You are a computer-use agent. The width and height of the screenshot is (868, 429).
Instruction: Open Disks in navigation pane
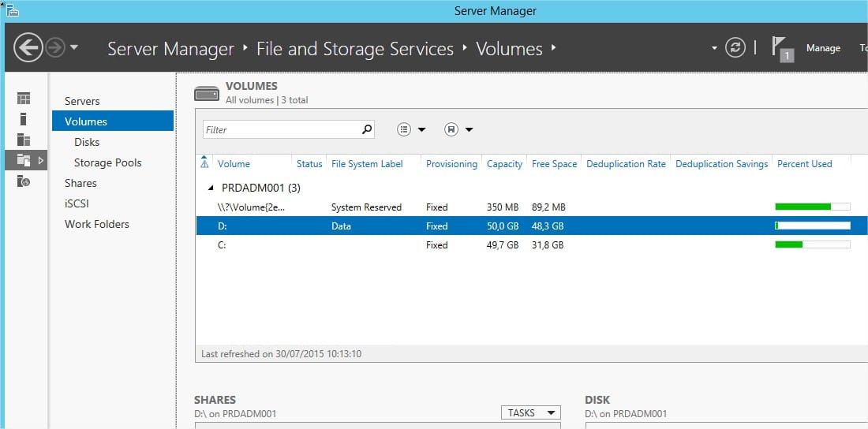(x=87, y=142)
